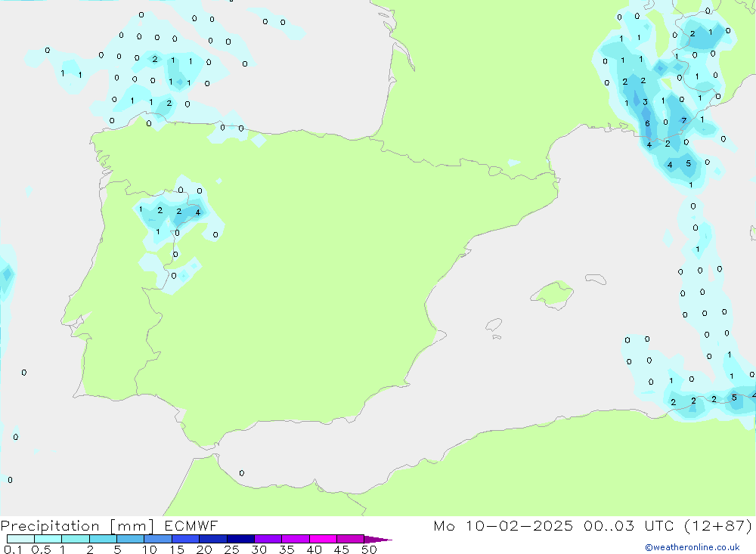Click legend tick label '25'
756x554 pixels.
232,549
